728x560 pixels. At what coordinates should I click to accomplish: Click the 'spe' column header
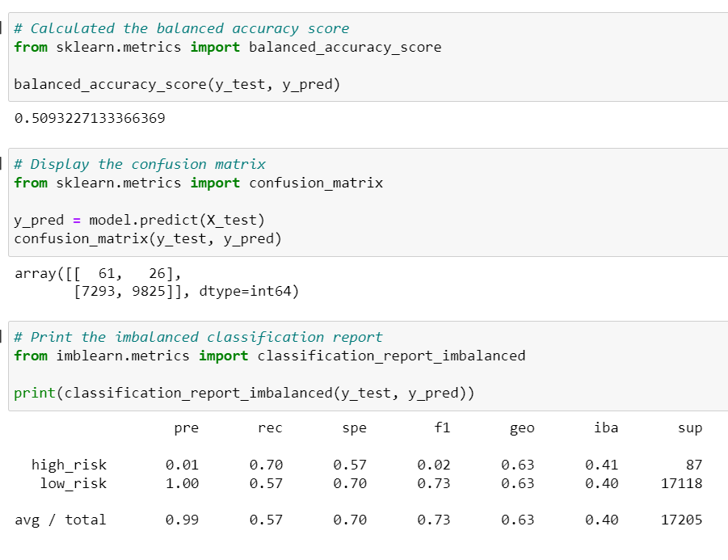click(x=354, y=428)
